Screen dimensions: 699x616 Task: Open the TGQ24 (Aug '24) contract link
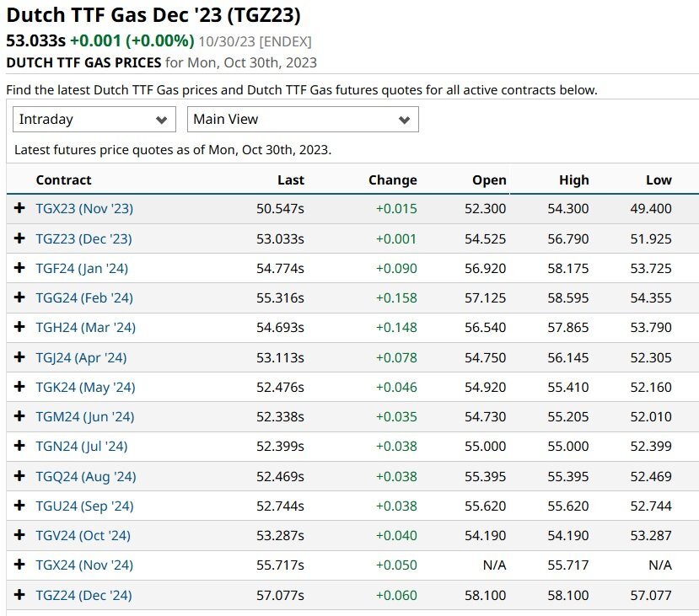point(86,477)
